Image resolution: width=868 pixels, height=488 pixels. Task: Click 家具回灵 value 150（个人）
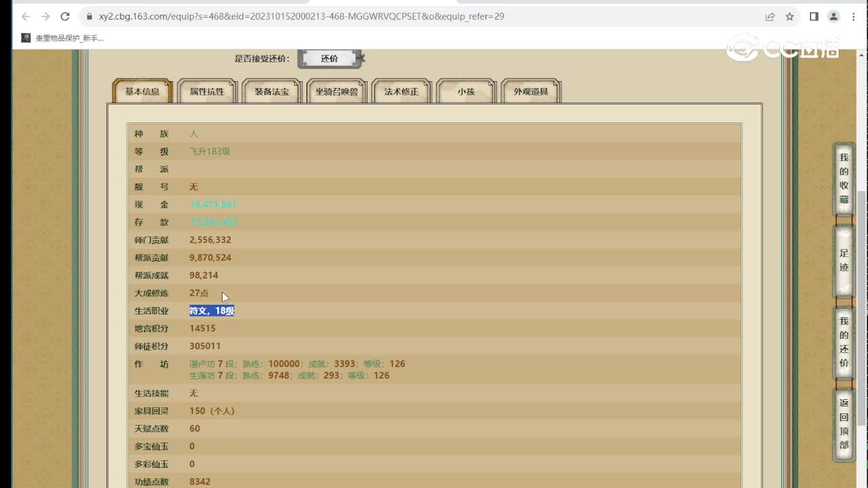(212, 411)
